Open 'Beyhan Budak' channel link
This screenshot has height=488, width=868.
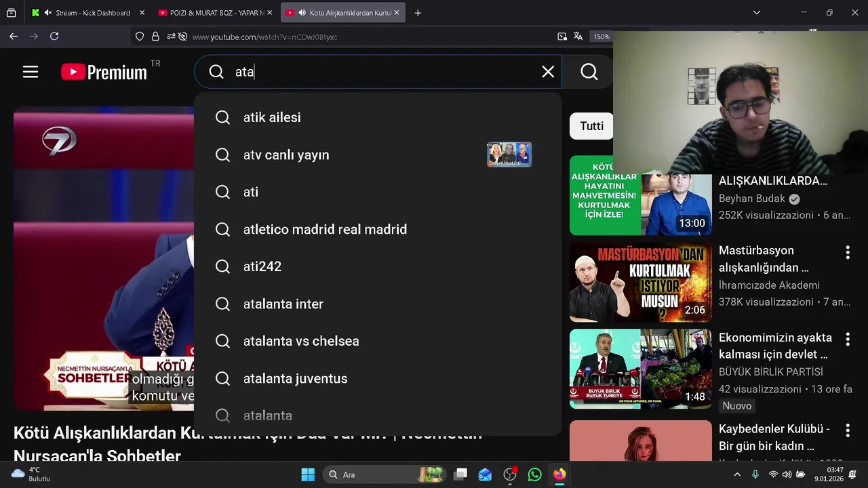[x=752, y=199]
